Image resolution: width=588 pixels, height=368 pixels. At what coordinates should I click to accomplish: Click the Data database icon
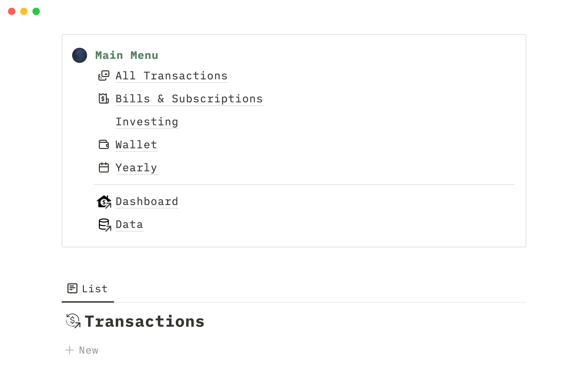[x=104, y=225]
